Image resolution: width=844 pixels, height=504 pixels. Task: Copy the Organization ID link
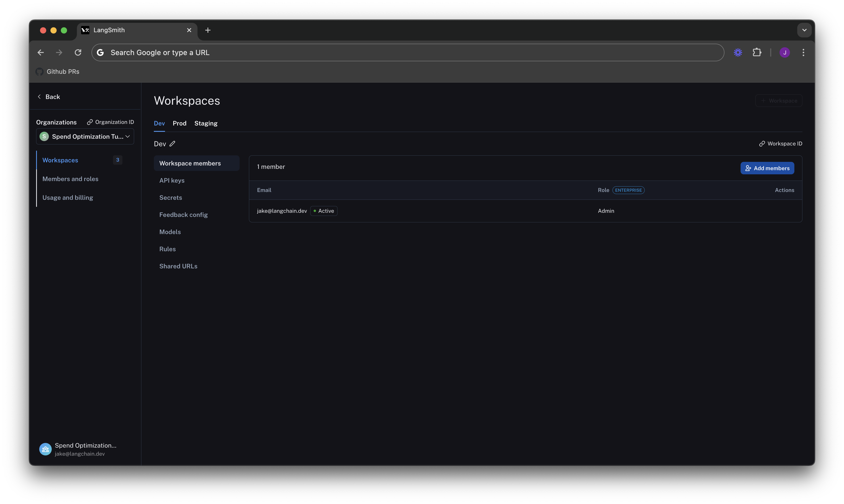point(110,122)
